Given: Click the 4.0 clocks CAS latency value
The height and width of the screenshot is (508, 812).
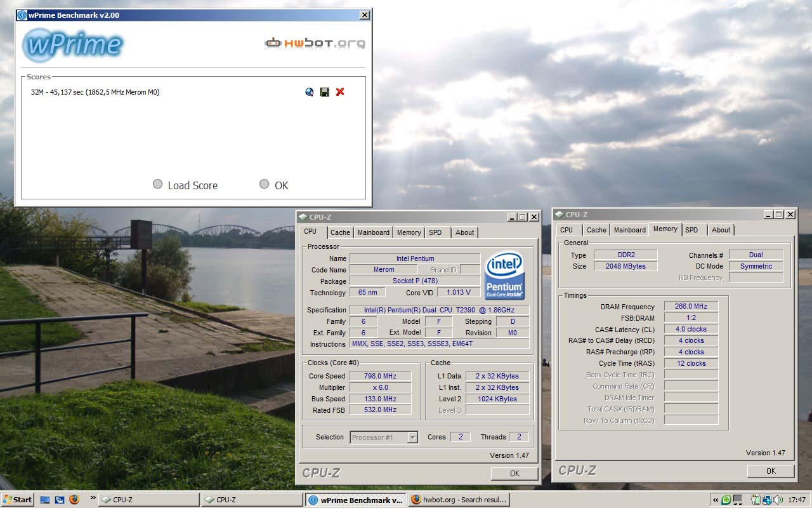Looking at the screenshot, I should (x=691, y=330).
